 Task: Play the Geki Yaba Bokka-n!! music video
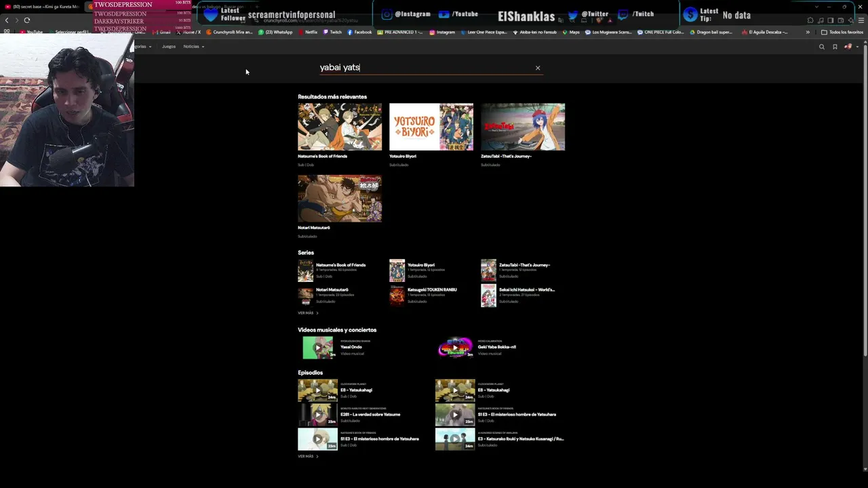[455, 348]
